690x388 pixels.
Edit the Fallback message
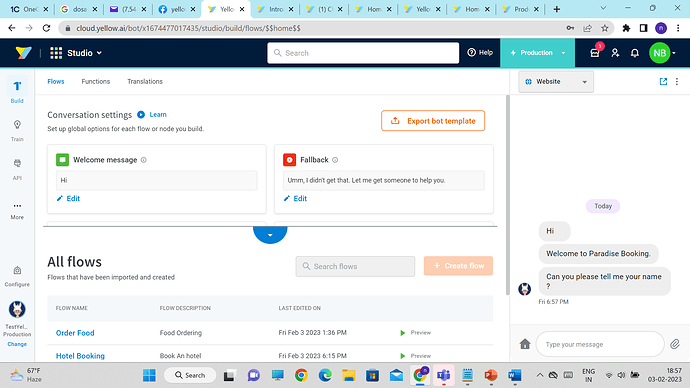(x=295, y=198)
